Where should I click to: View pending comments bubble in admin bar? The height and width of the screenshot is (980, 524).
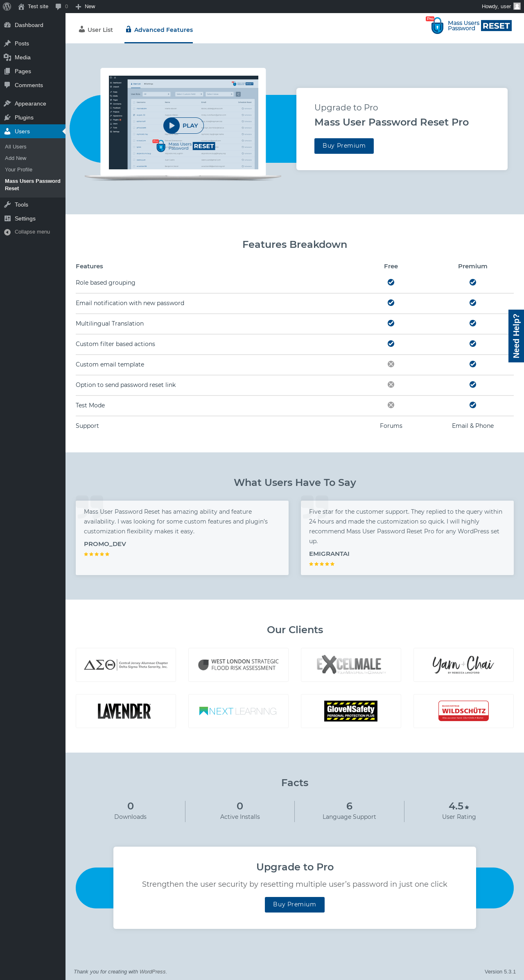62,7
